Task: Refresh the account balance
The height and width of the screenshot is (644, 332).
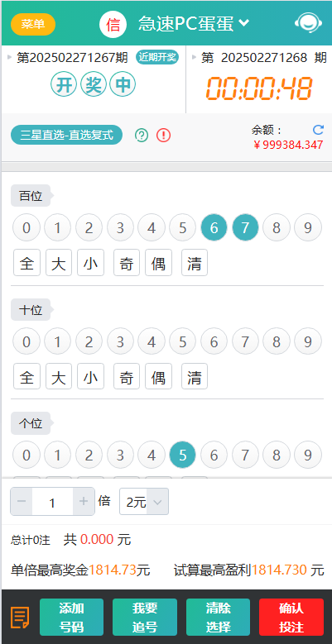Action: [x=318, y=130]
